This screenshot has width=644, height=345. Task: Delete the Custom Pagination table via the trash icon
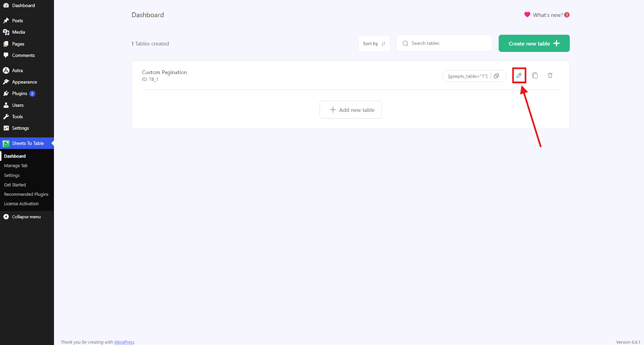(x=550, y=76)
